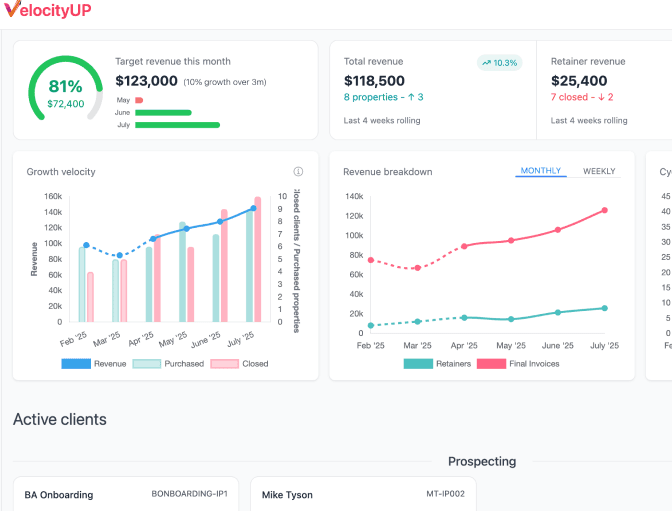
Task: Click the June target revenue bar
Action: 163,113
